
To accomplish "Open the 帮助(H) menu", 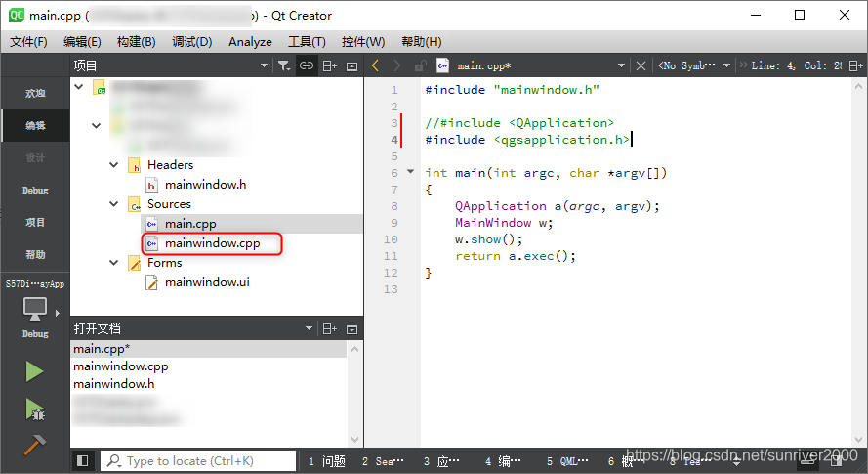I will pos(422,42).
